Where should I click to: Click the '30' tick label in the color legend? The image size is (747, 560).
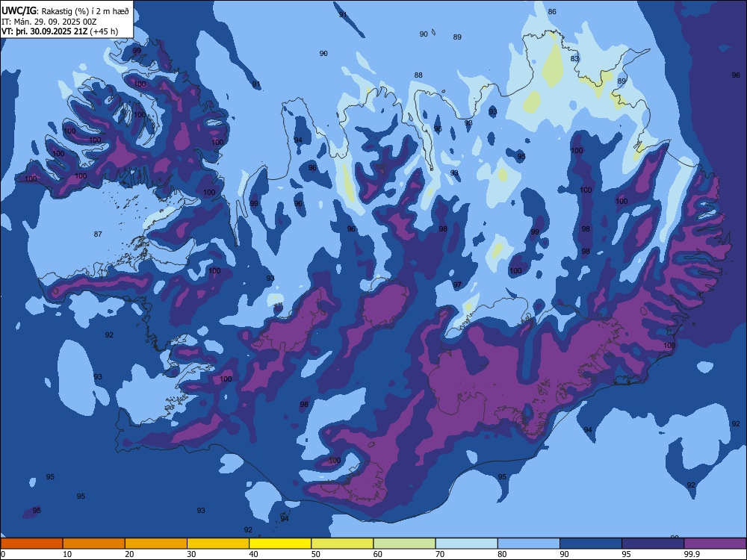coord(191,554)
